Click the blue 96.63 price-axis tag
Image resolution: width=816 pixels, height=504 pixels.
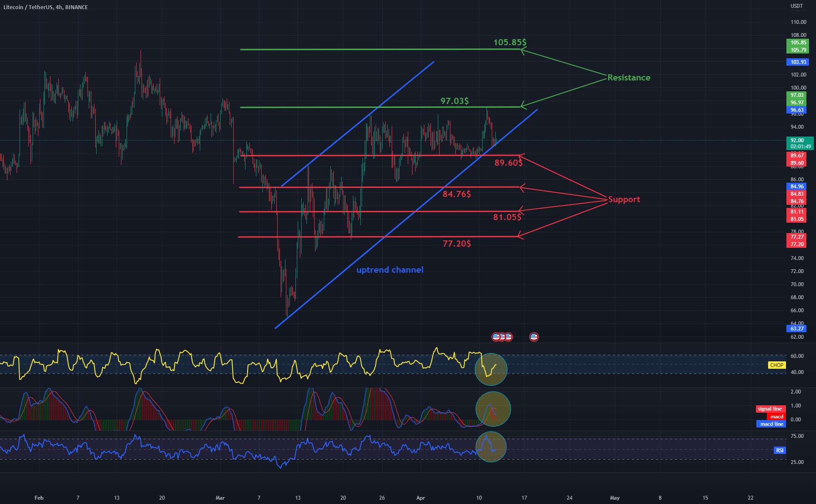click(x=797, y=110)
